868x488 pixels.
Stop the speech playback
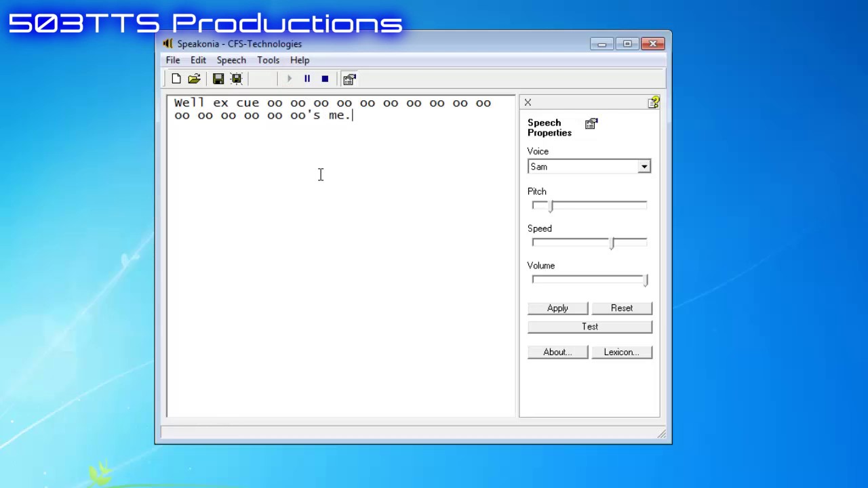[x=325, y=79]
